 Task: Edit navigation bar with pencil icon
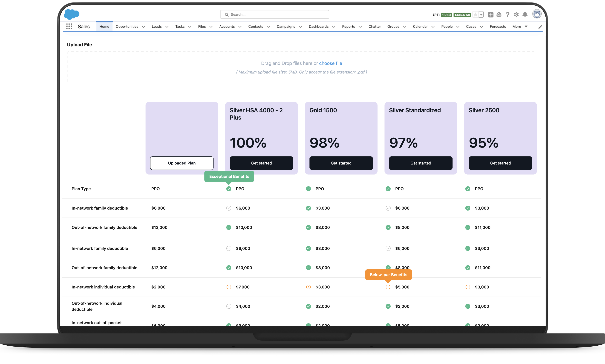click(x=540, y=27)
